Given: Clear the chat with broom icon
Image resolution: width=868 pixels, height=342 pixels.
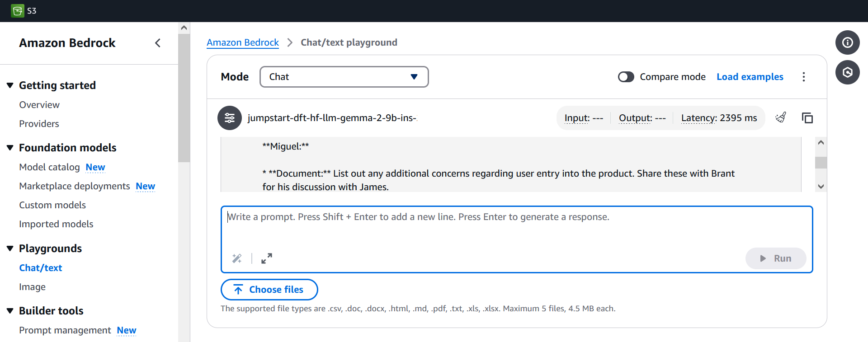Looking at the screenshot, I should point(781,118).
